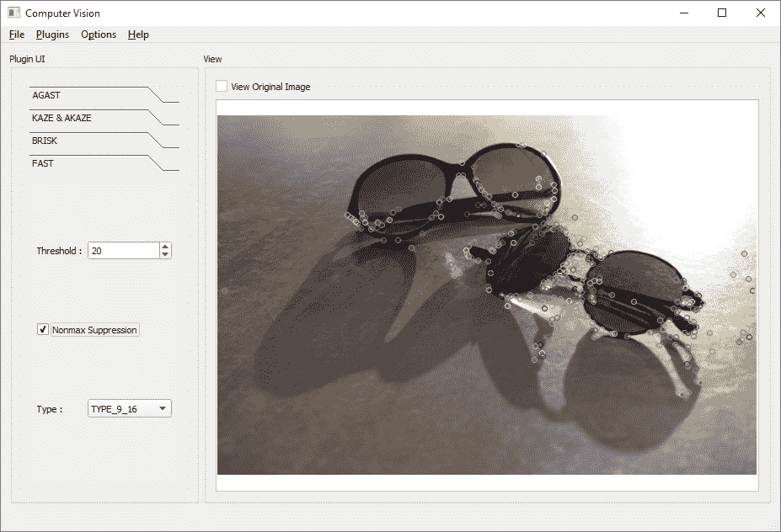The image size is (781, 532).
Task: Increase Threshold with the up arrow
Action: 165,247
